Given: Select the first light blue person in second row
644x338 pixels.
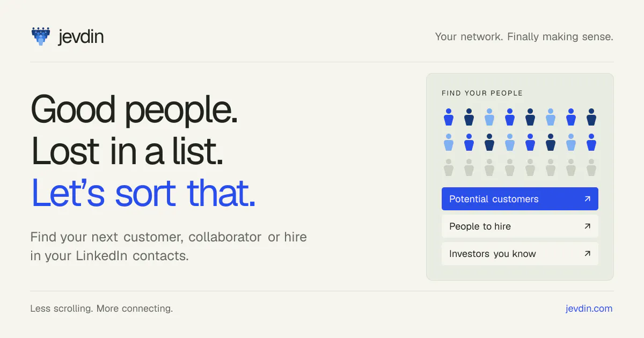Looking at the screenshot, I should pyautogui.click(x=449, y=142).
